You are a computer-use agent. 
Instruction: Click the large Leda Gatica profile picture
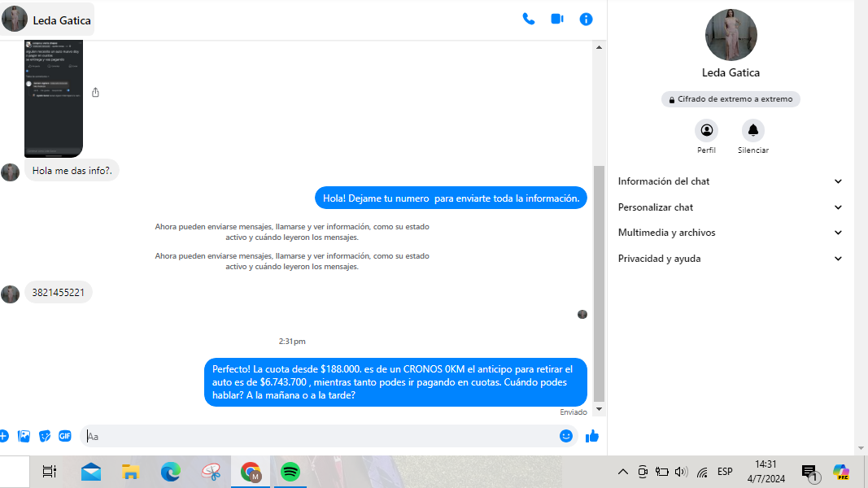pyautogui.click(x=731, y=34)
